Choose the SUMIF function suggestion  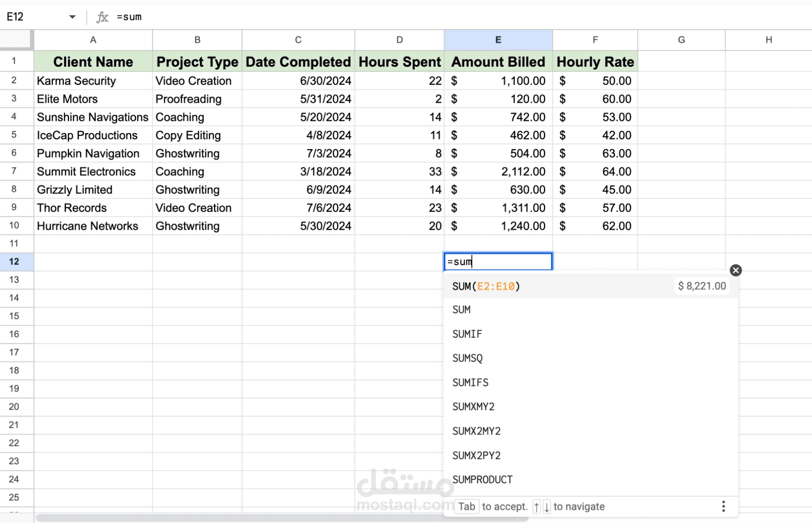pos(591,334)
